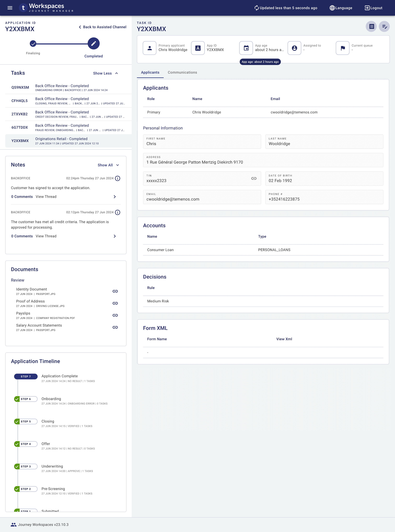Click info icon on 02:24pm note
Screen dimensions: 395x532
click(117, 178)
